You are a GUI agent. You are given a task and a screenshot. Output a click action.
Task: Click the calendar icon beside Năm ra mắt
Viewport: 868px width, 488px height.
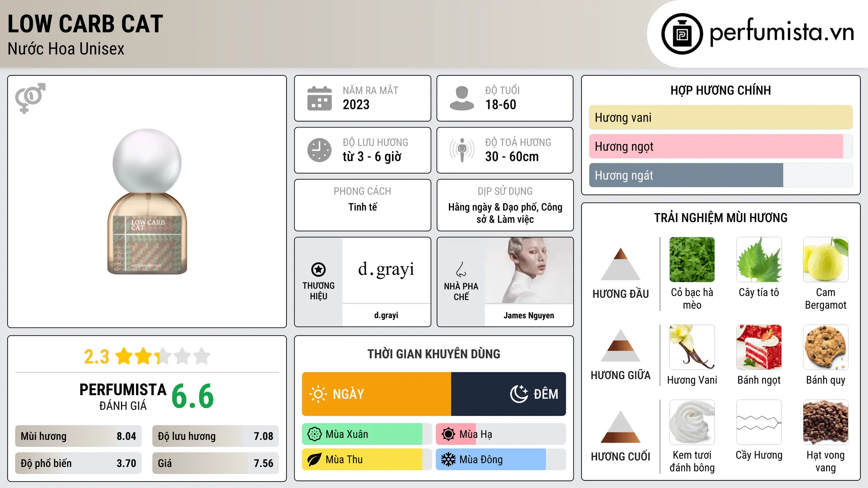[320, 98]
